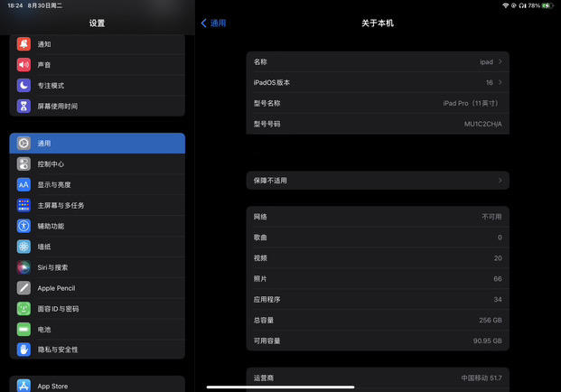Screen dimensions: 561x392
Task: Open 电池 settings row
Action: click(98, 330)
